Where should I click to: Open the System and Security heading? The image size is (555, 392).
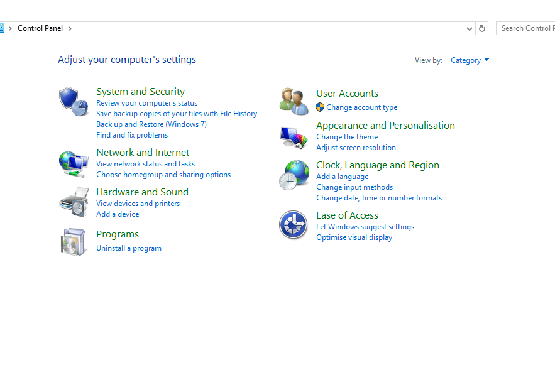coord(140,92)
